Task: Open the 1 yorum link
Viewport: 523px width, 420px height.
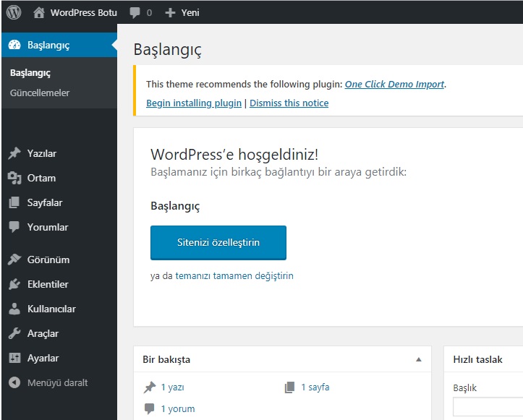Action: tap(178, 408)
